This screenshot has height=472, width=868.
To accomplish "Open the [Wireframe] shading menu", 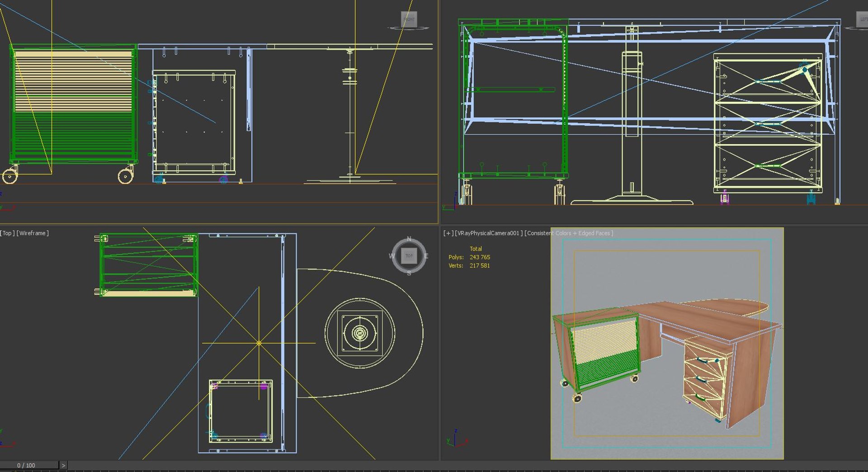I will pyautogui.click(x=33, y=233).
